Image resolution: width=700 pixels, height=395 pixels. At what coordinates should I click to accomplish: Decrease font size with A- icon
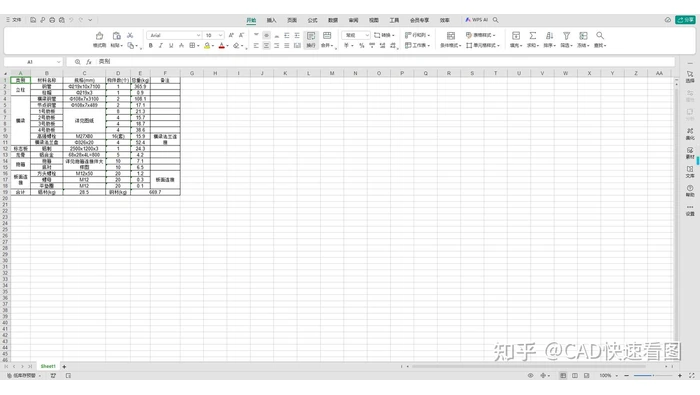(242, 35)
